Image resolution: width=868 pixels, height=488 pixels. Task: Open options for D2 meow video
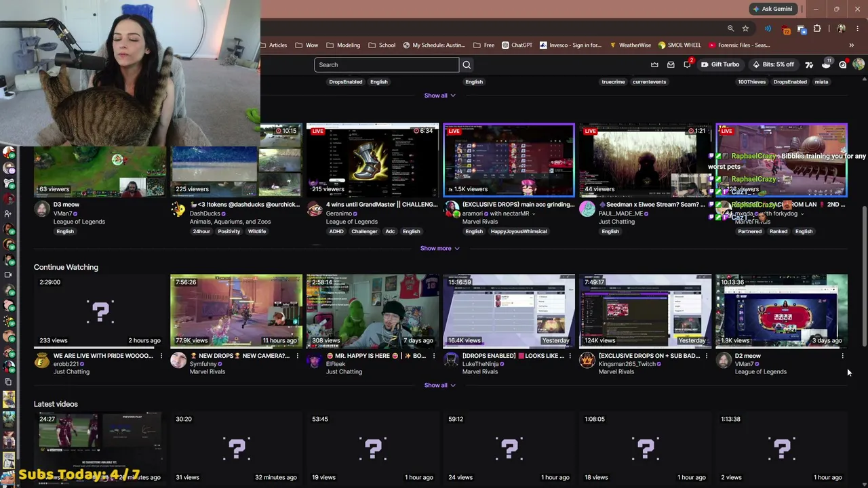coord(842,356)
